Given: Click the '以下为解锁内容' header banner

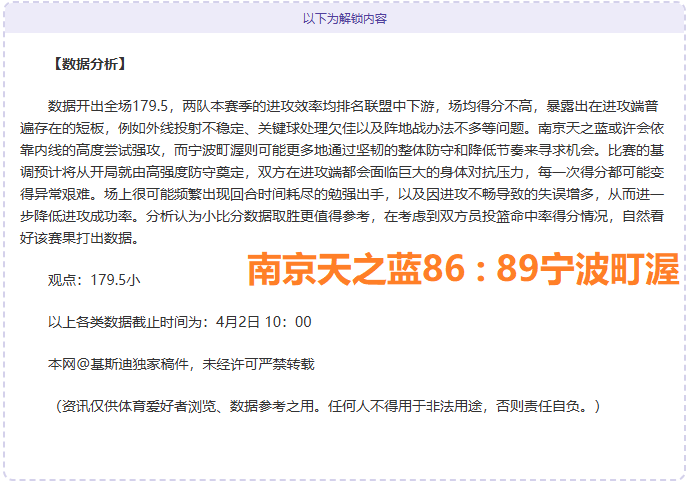Looking at the screenshot, I should tap(344, 18).
